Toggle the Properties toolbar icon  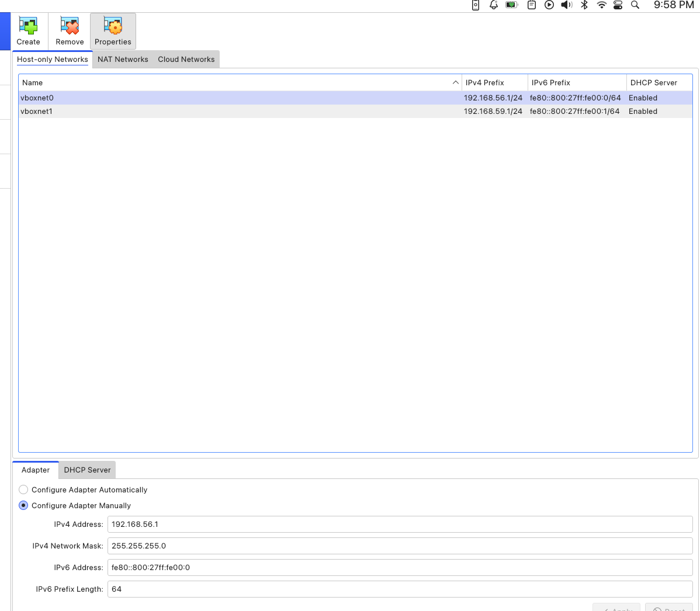point(113,31)
